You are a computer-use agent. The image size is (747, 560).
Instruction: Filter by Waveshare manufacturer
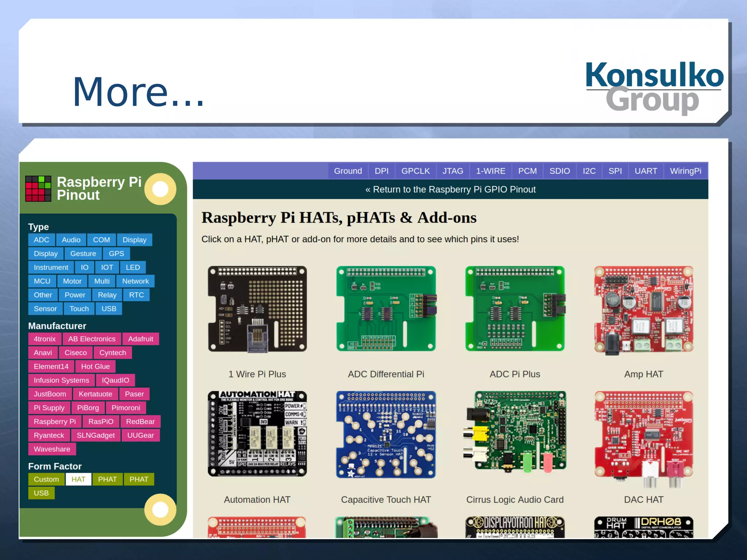pyautogui.click(x=52, y=449)
